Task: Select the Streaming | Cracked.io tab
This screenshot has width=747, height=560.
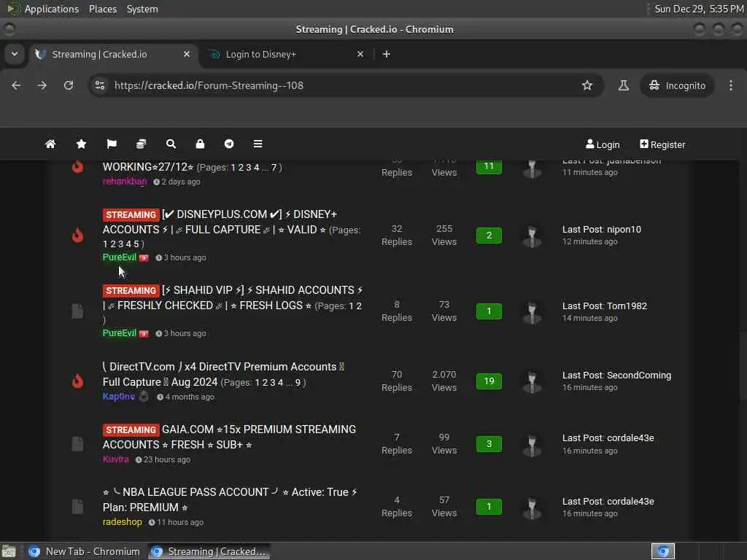Action: 112,54
